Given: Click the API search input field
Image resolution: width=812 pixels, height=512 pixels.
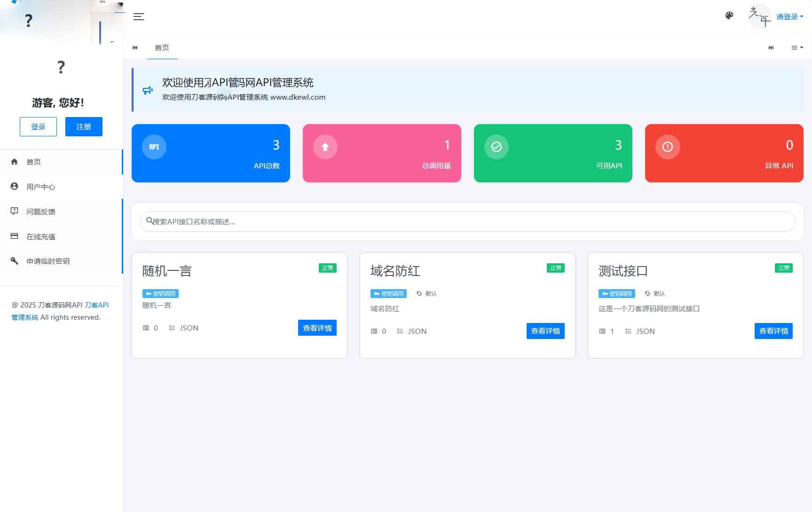Looking at the screenshot, I should click(467, 221).
